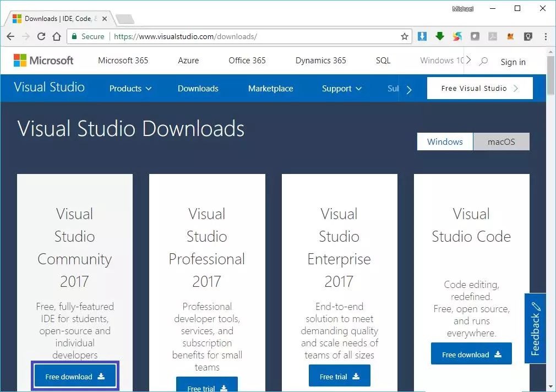Show more Visual Studio nav items chevron
The image size is (556, 392).
point(409,90)
